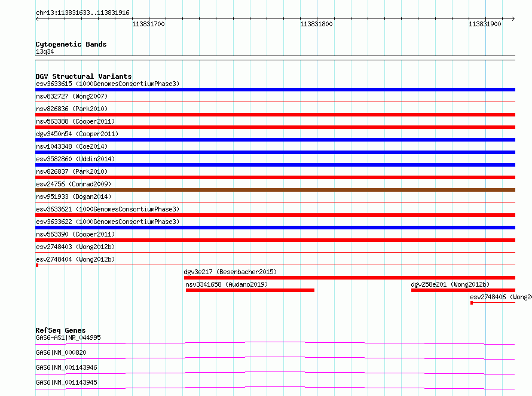The image size is (532, 396).
Task: Click the RefSeq Genes track title
Action: coord(60,330)
